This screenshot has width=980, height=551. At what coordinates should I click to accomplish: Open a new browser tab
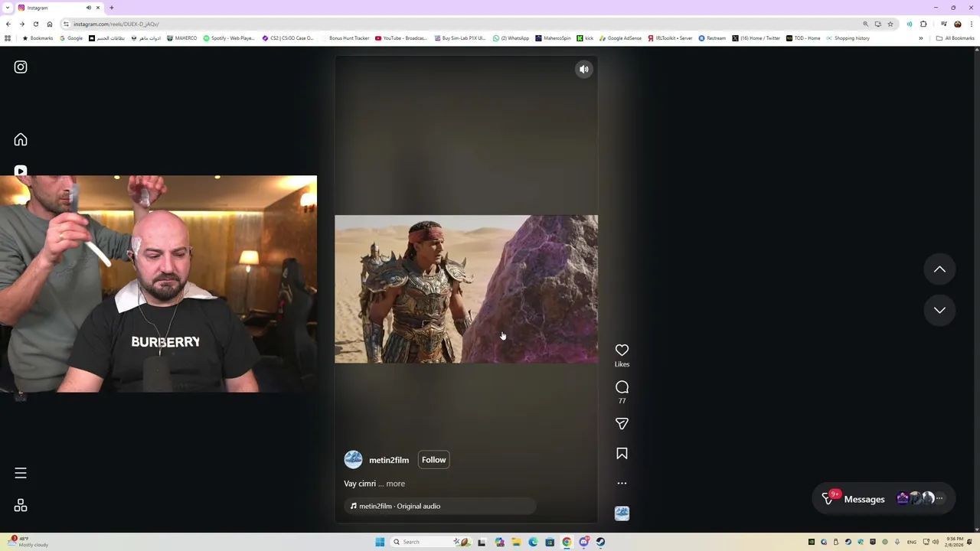(111, 8)
